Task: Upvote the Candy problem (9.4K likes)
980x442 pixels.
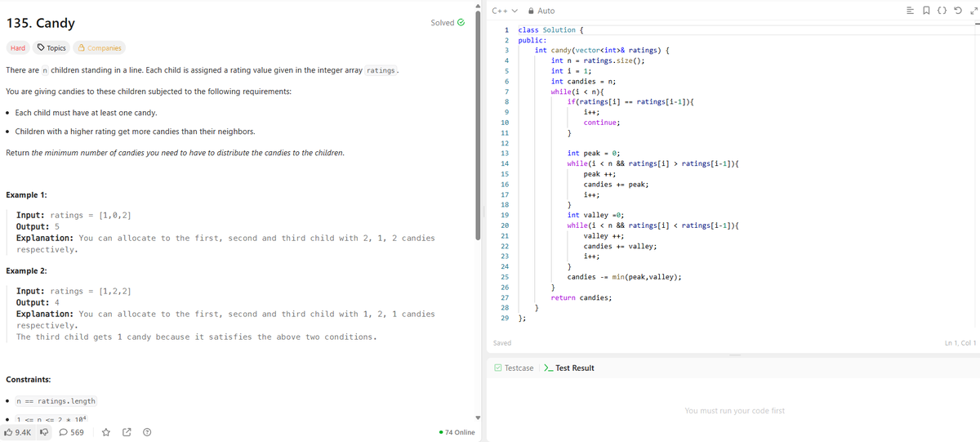Action: 18,431
